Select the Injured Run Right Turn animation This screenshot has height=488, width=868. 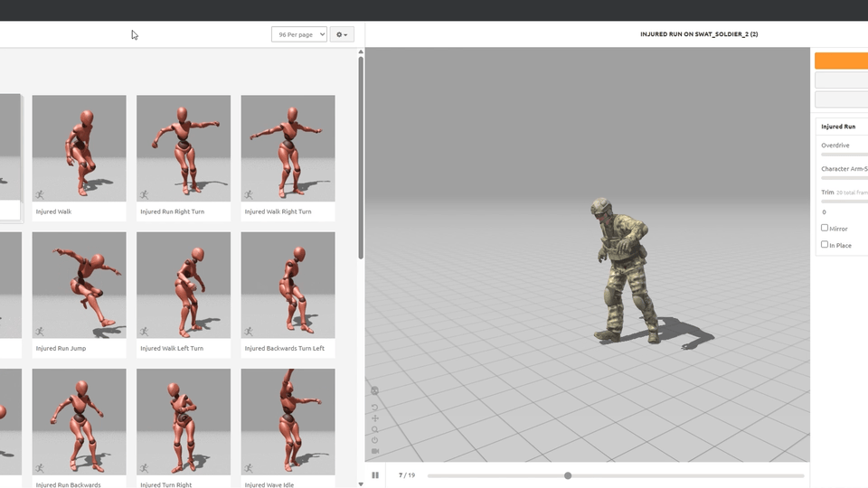coord(184,148)
